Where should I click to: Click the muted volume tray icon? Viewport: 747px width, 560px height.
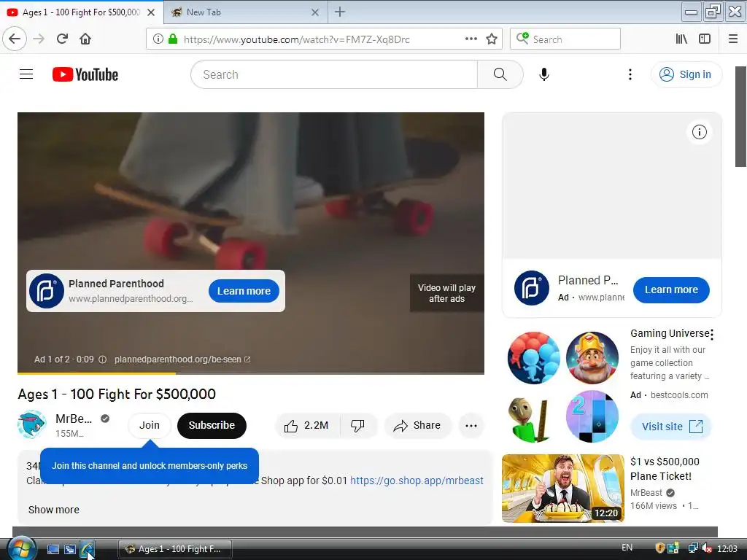pyautogui.click(x=707, y=548)
